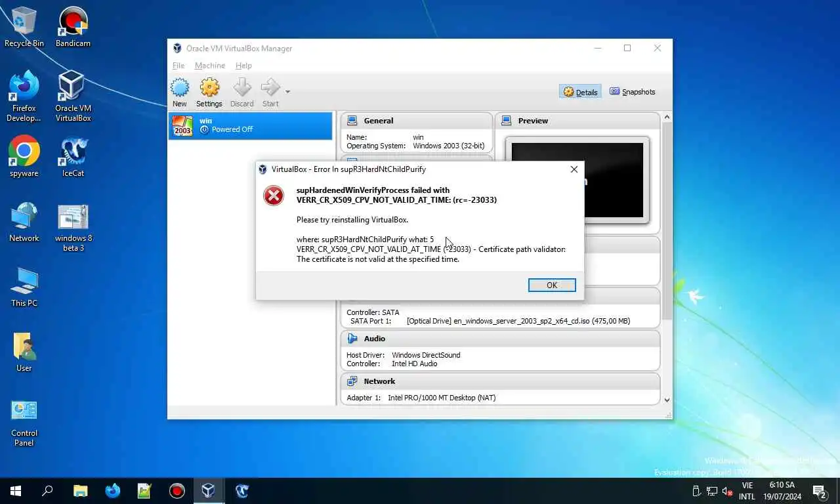Viewport: 840px width, 504px height.
Task: Open This PC from the desktop
Action: (x=24, y=287)
